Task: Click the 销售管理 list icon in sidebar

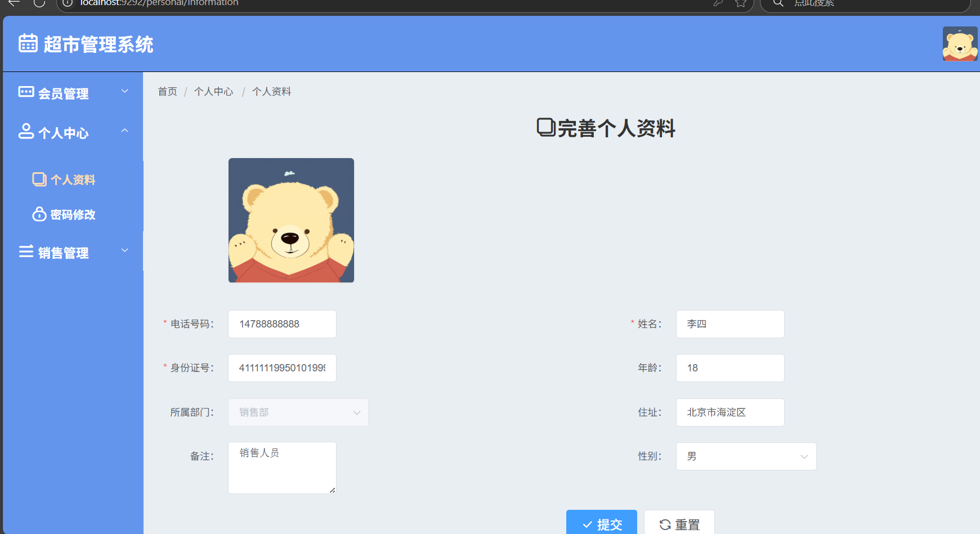Action: tap(26, 252)
